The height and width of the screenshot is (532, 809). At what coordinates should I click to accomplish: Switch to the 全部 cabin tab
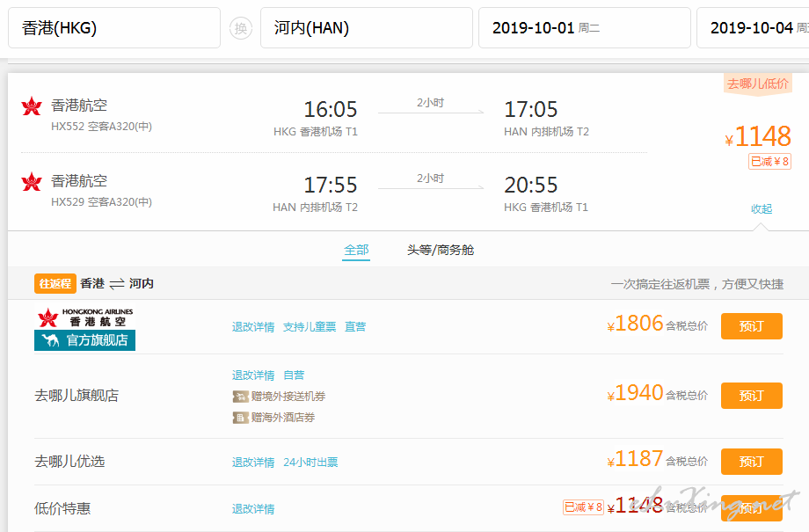[x=356, y=251]
